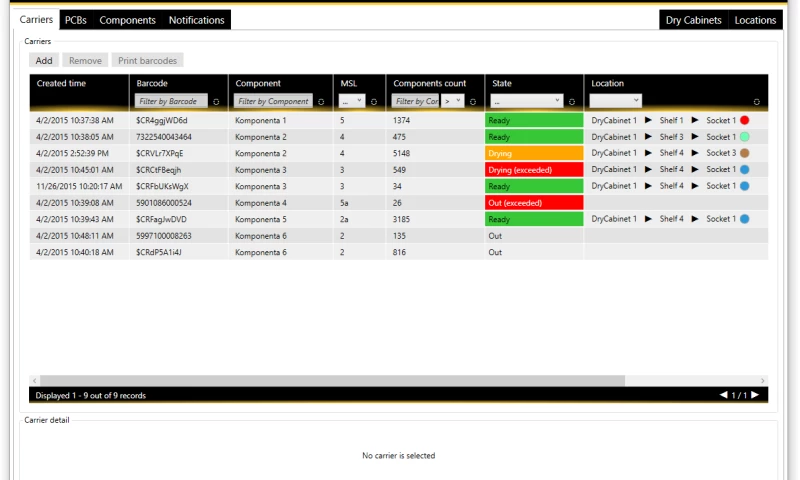This screenshot has height=480, width=800.
Task: Click the Component filter reset icon
Action: tap(321, 101)
